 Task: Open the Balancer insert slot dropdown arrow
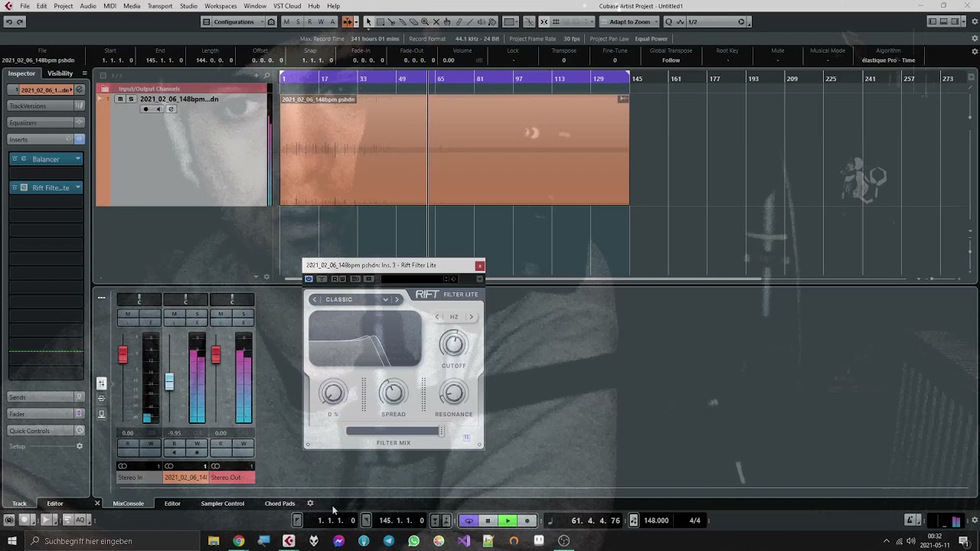click(77, 159)
